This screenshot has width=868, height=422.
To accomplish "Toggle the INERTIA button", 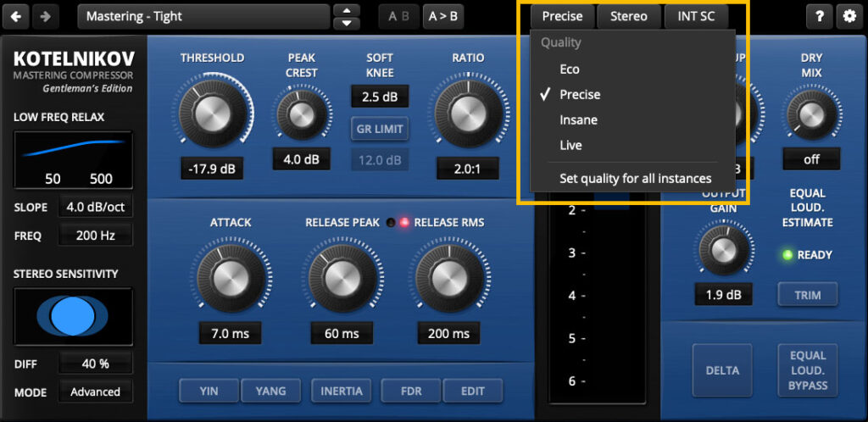I will tap(342, 391).
